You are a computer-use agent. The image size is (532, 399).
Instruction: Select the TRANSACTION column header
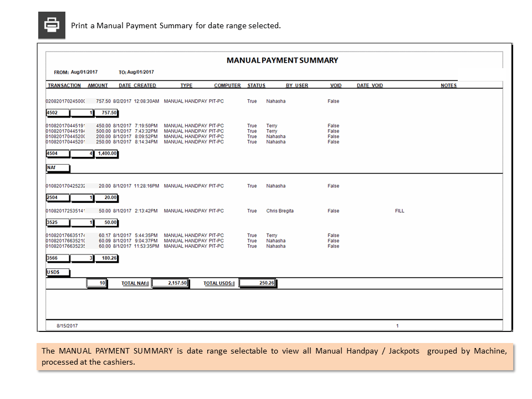point(64,85)
